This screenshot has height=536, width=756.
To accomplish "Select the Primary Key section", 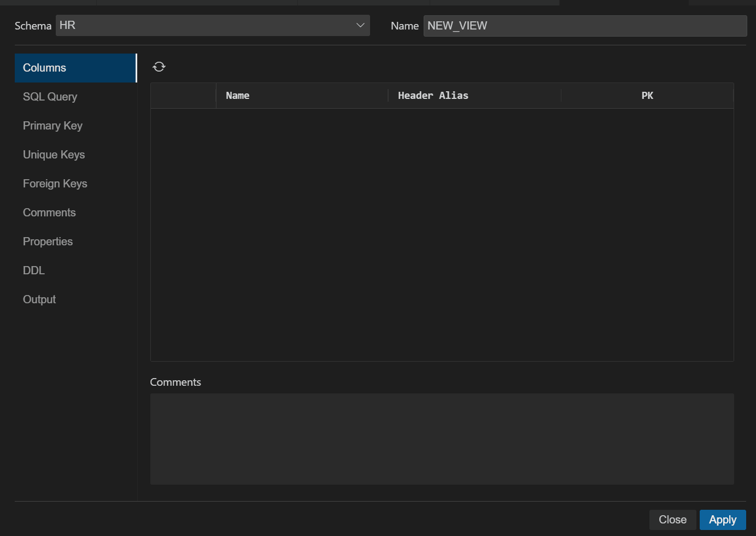I will (x=52, y=126).
